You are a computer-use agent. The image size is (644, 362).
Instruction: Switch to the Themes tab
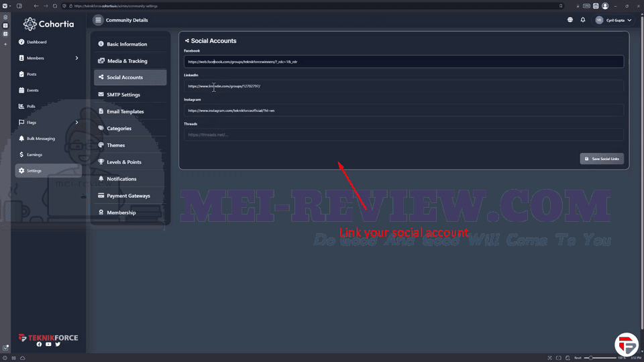130,145
